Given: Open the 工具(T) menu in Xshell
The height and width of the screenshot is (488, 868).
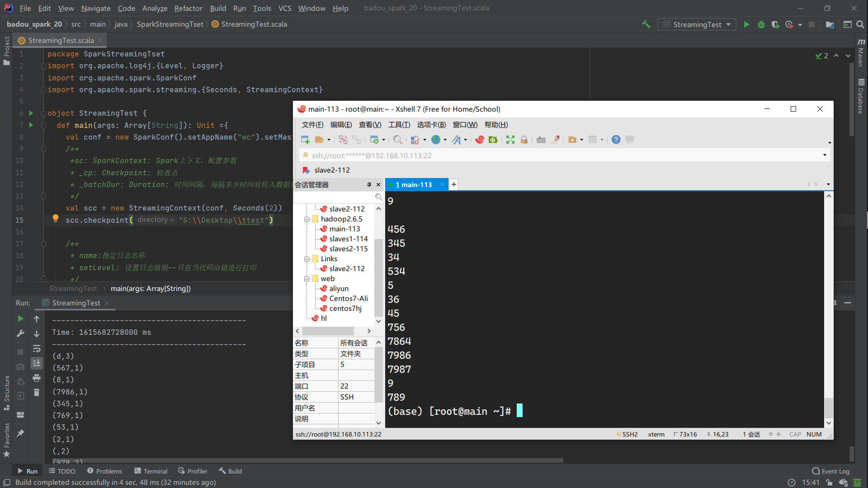Looking at the screenshot, I should 399,125.
